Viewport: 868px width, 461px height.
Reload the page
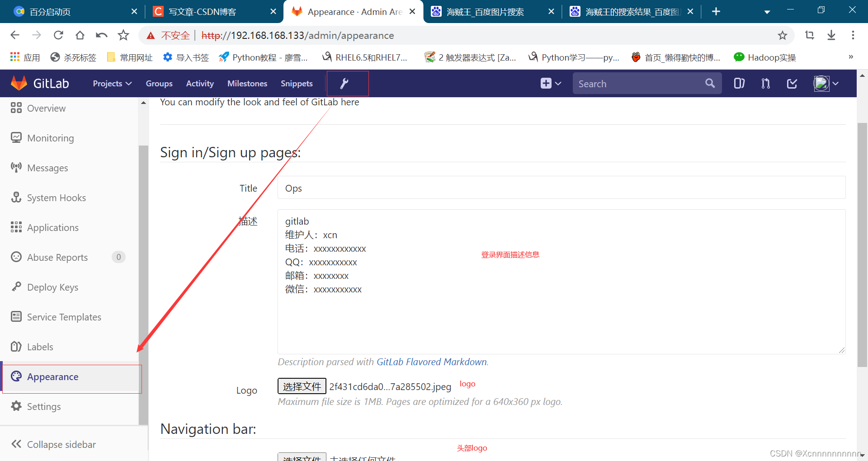pos(58,35)
